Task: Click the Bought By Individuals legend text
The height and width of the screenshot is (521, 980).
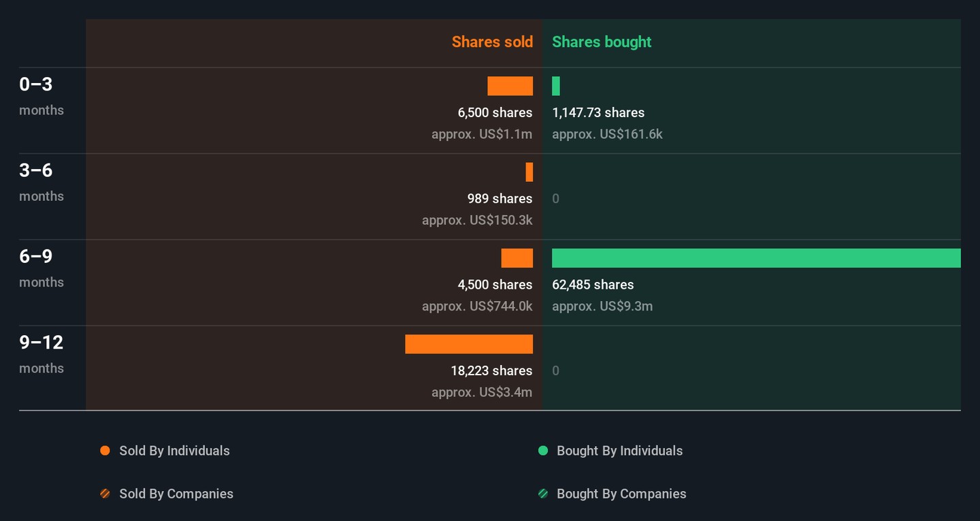Action: point(619,451)
